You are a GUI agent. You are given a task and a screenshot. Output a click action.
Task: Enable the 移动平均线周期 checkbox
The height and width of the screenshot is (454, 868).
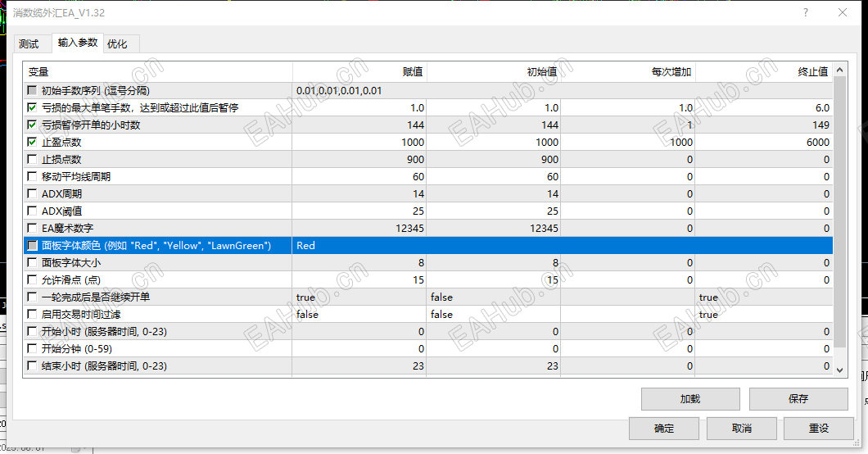[32, 177]
